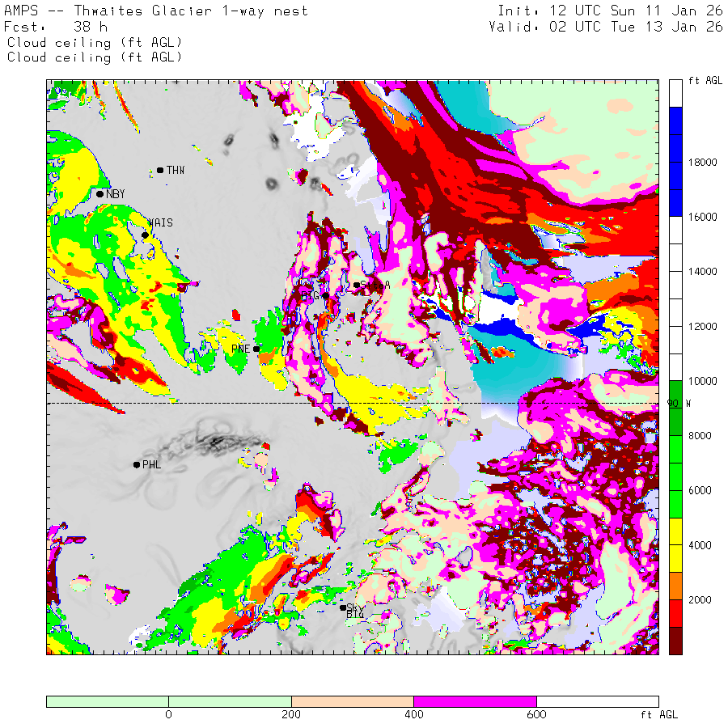
Task: Click the '600' label under horizontal legend
Action: (x=536, y=714)
